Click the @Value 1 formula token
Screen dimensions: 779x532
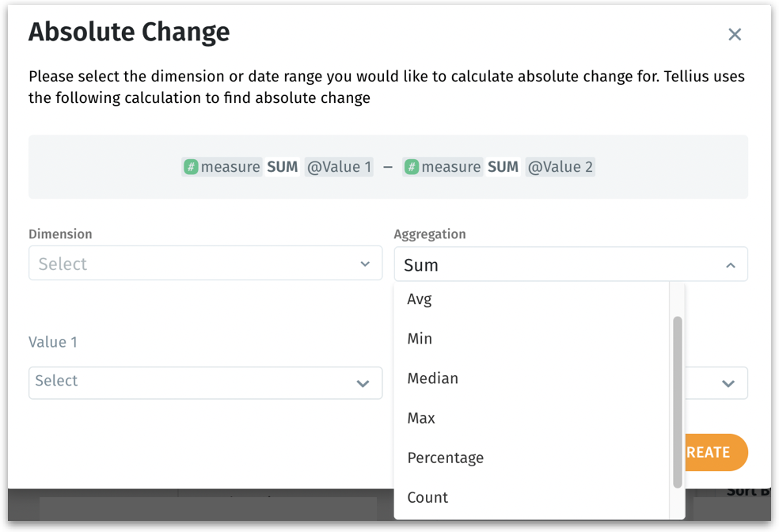[x=339, y=167]
